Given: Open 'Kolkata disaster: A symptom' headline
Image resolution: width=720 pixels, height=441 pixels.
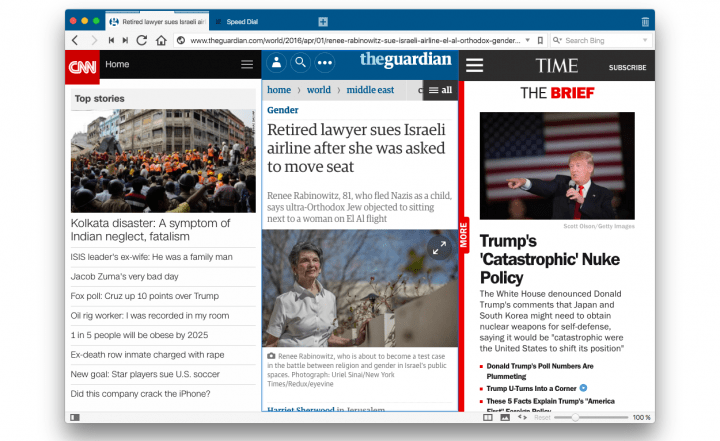Looking at the screenshot, I should pos(150,230).
